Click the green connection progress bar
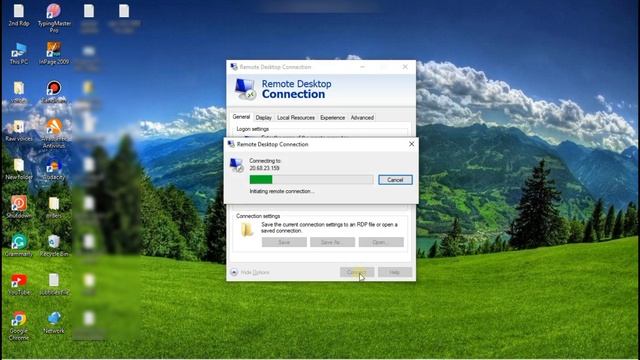640x360 pixels. (311, 180)
